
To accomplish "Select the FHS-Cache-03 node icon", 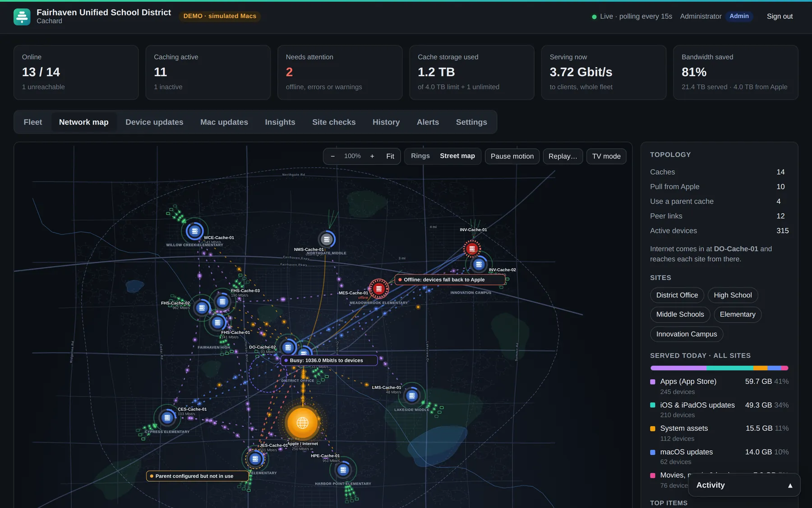I will point(222,301).
